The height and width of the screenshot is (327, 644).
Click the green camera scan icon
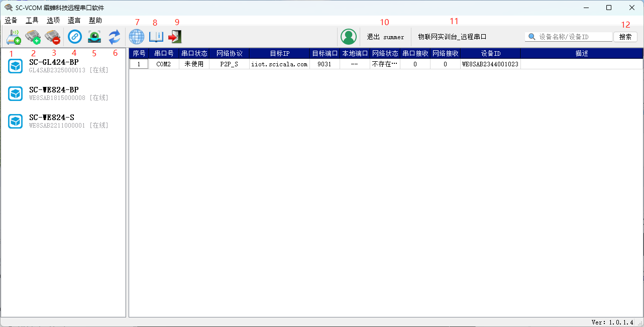(x=94, y=37)
